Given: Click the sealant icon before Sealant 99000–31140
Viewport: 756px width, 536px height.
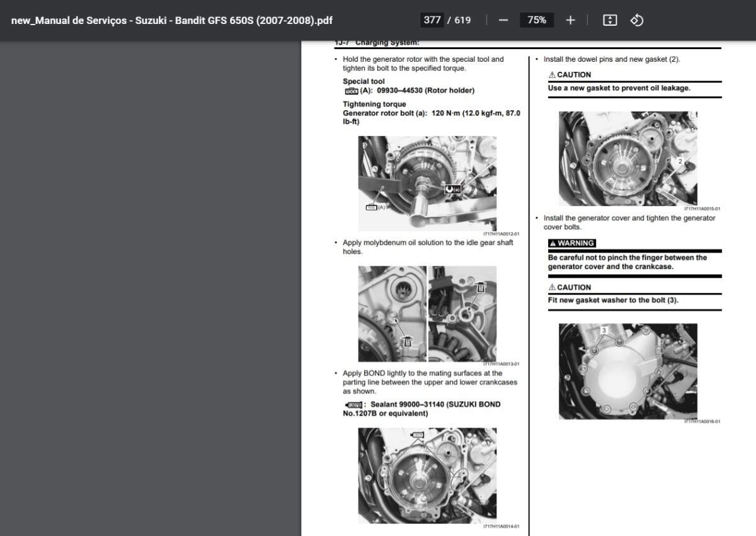Looking at the screenshot, I should [354, 404].
